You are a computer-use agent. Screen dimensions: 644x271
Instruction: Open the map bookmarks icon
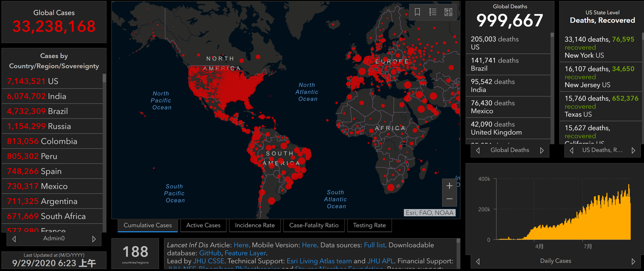pyautogui.click(x=417, y=12)
